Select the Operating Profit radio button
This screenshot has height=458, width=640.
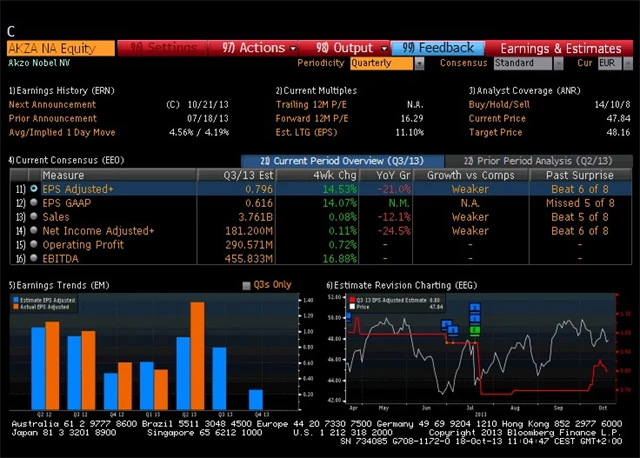(x=34, y=244)
